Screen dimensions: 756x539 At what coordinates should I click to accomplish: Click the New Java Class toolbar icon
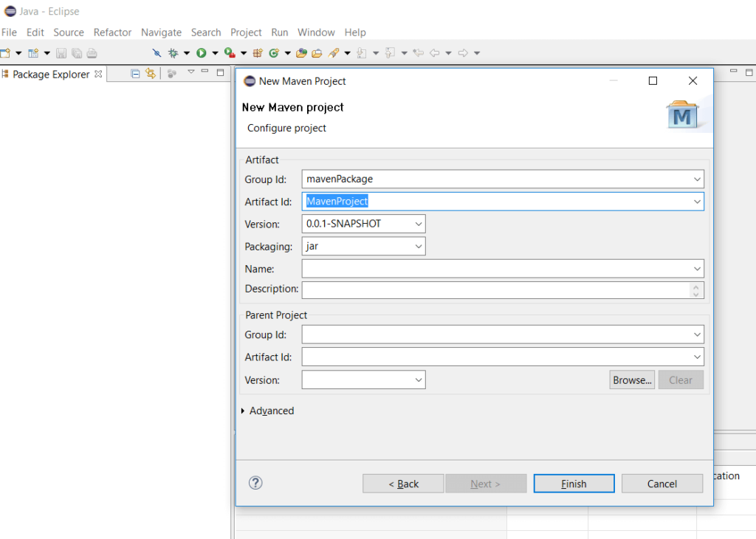275,52
